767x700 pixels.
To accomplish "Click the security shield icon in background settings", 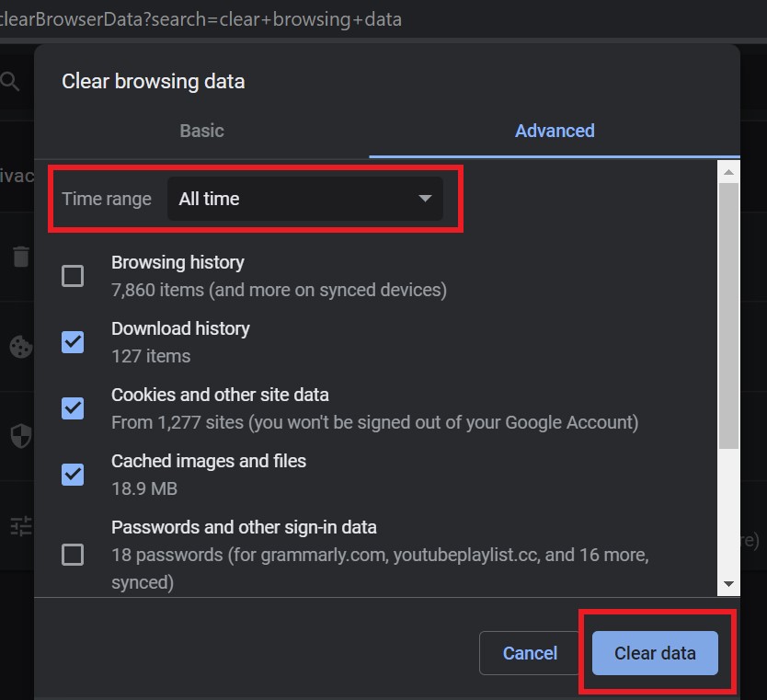I will pyautogui.click(x=21, y=436).
